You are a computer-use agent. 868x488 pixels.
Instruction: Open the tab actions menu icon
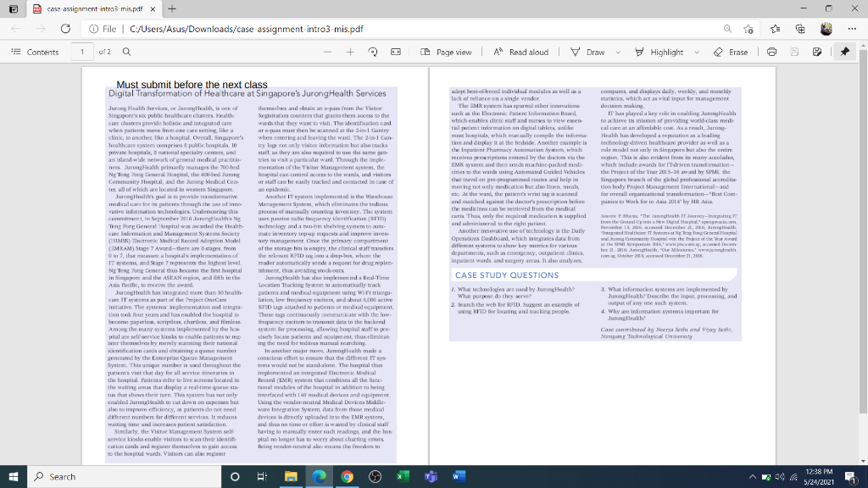coord(14,8)
